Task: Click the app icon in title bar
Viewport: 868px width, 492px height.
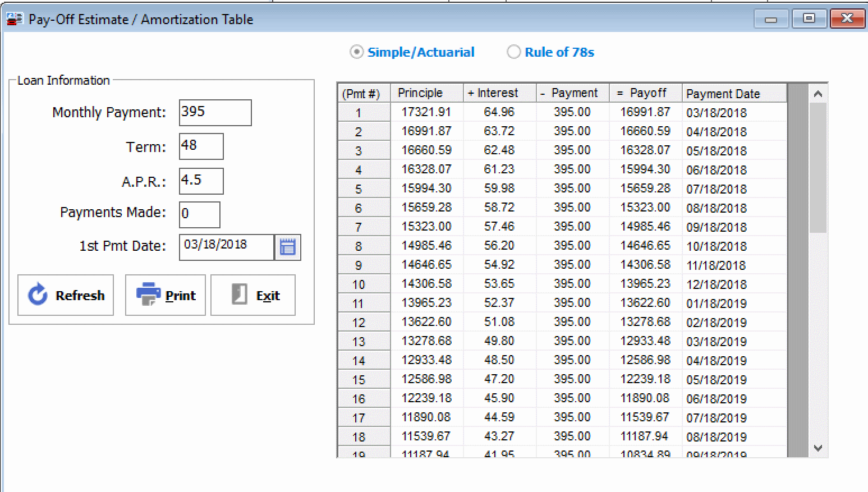Action: (14, 19)
